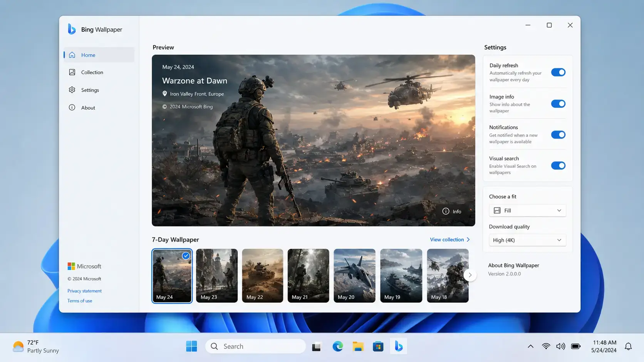Click the chevron beside View collection

[x=468, y=240]
